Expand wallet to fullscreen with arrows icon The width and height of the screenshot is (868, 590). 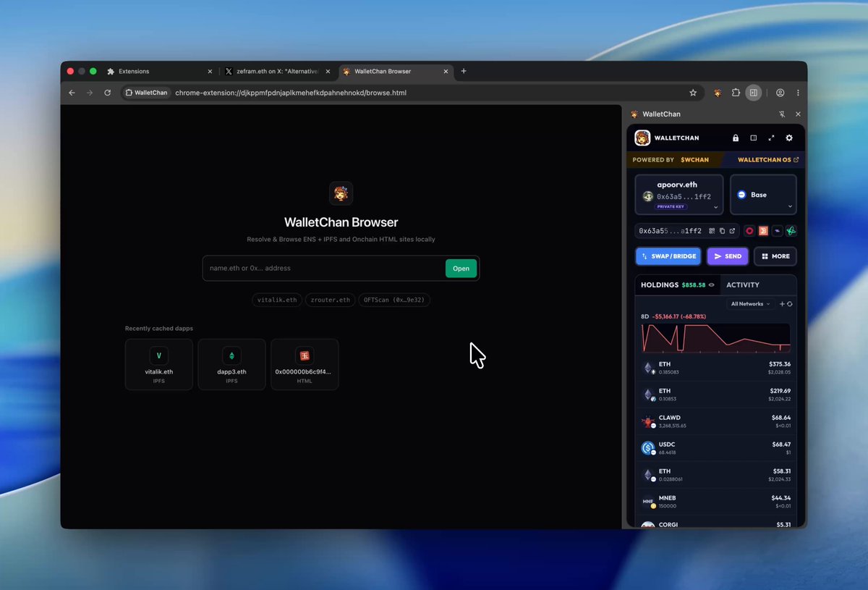pyautogui.click(x=771, y=138)
